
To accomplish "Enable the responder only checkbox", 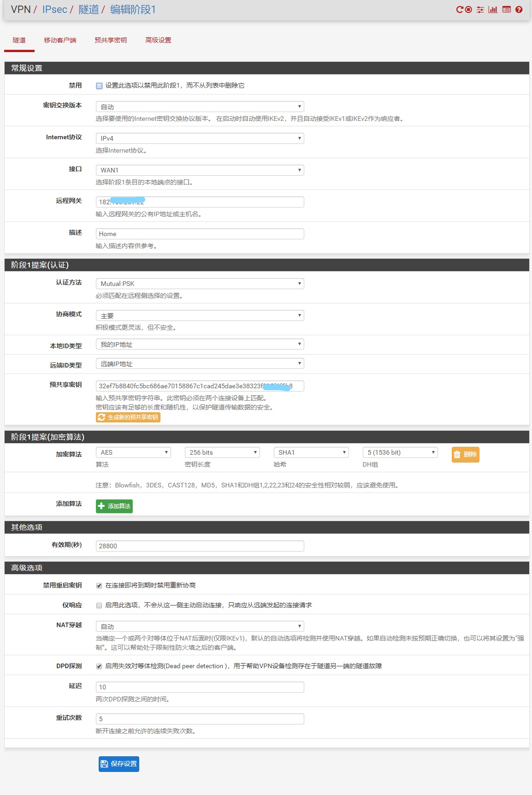I will [x=99, y=605].
